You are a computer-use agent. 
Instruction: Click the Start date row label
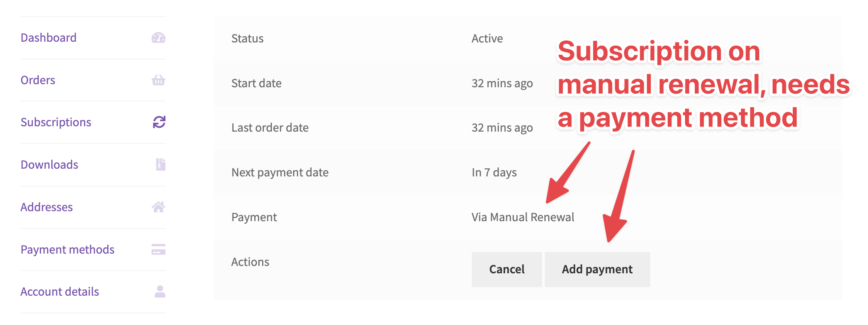tap(256, 83)
